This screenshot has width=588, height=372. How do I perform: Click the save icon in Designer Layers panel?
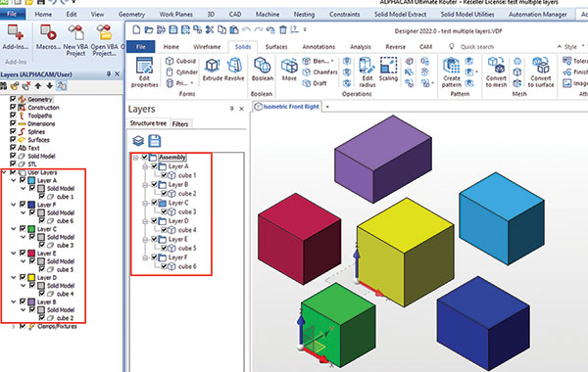point(155,141)
